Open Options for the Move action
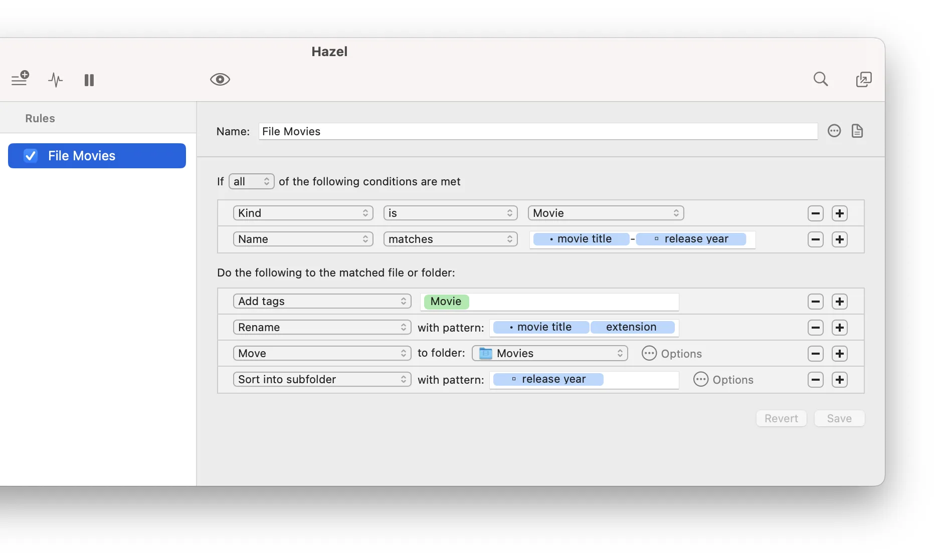The width and height of the screenshot is (941, 560). click(x=671, y=354)
